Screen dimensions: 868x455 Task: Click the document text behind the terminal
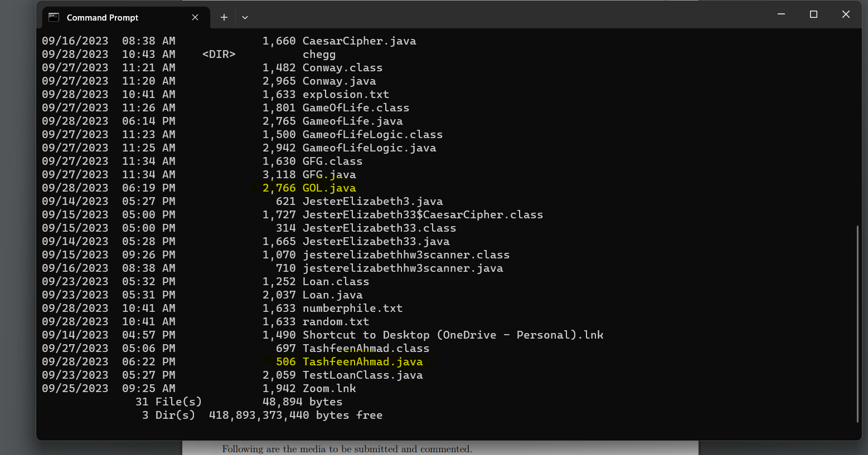pyautogui.click(x=347, y=449)
